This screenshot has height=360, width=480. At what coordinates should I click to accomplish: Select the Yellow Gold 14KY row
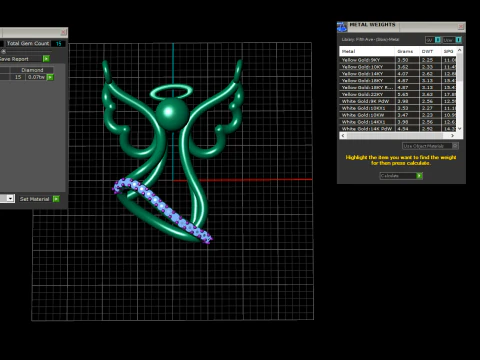click(398, 74)
